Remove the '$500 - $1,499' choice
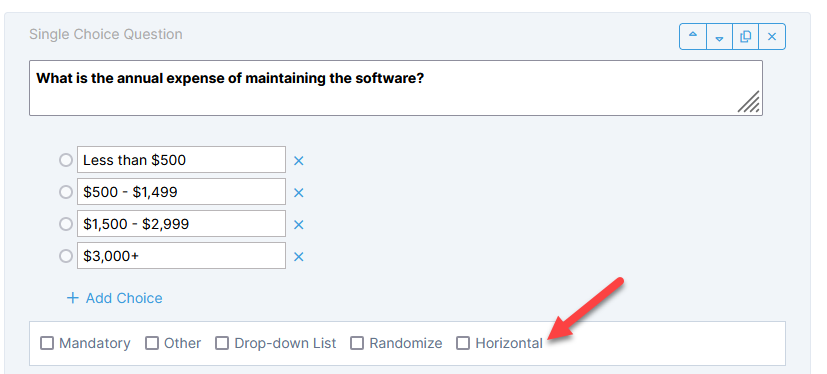 click(299, 193)
